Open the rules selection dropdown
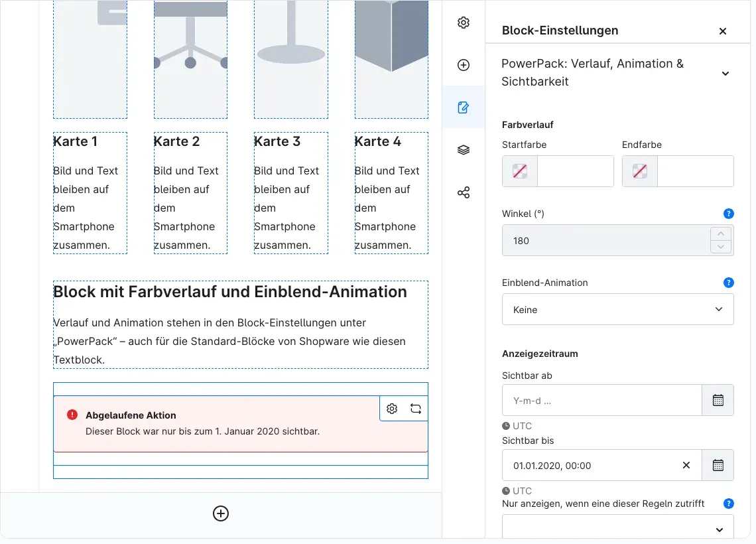This screenshot has height=544, width=756. coord(617,527)
